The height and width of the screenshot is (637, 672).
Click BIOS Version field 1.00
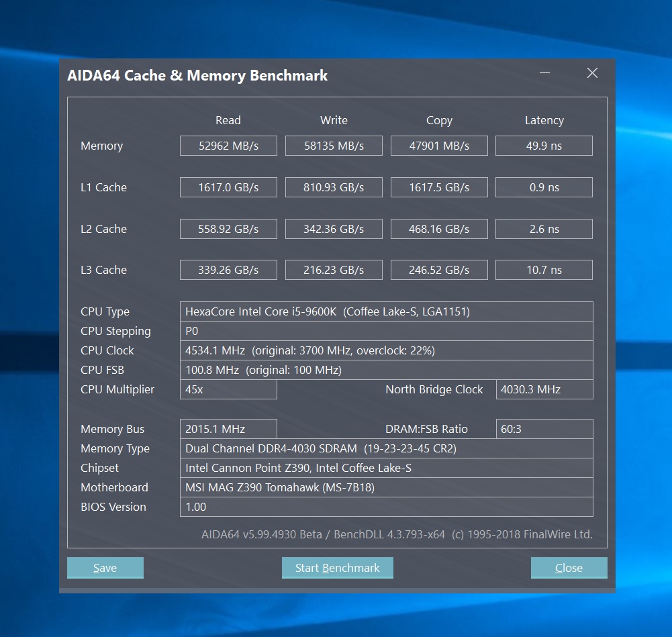point(387,507)
